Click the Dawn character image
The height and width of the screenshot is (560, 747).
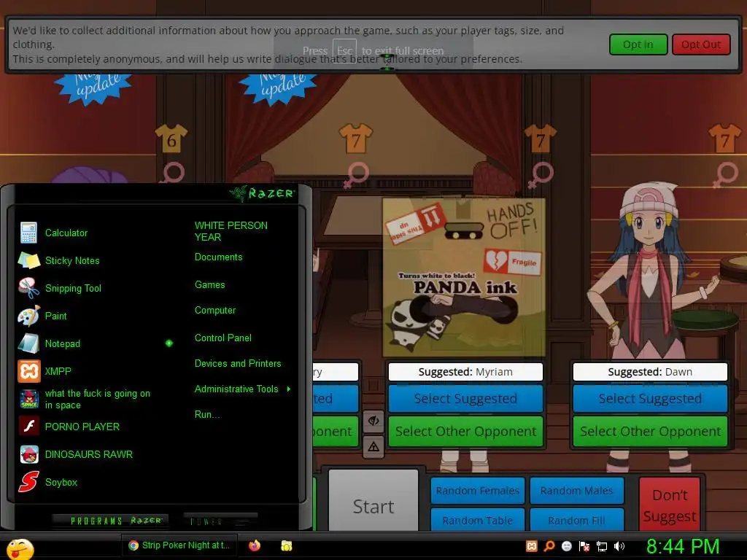650,271
